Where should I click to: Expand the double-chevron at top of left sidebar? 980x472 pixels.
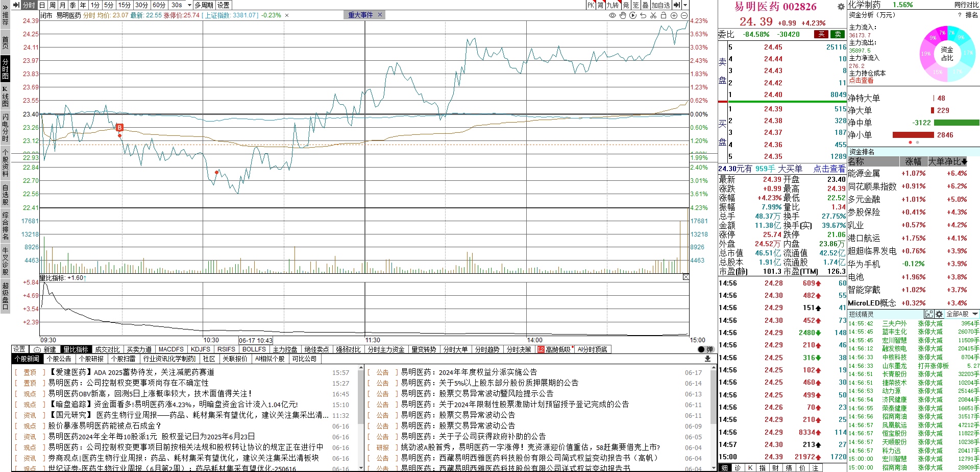(5, 7)
